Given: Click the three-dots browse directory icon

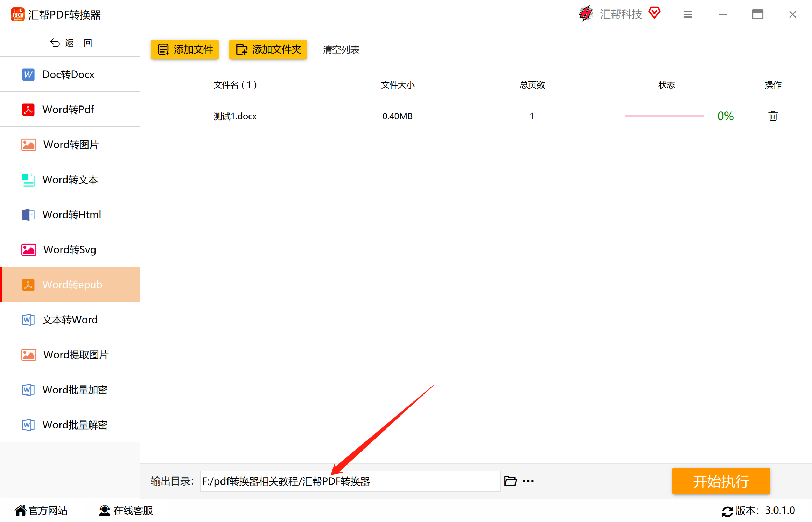Looking at the screenshot, I should 528,481.
